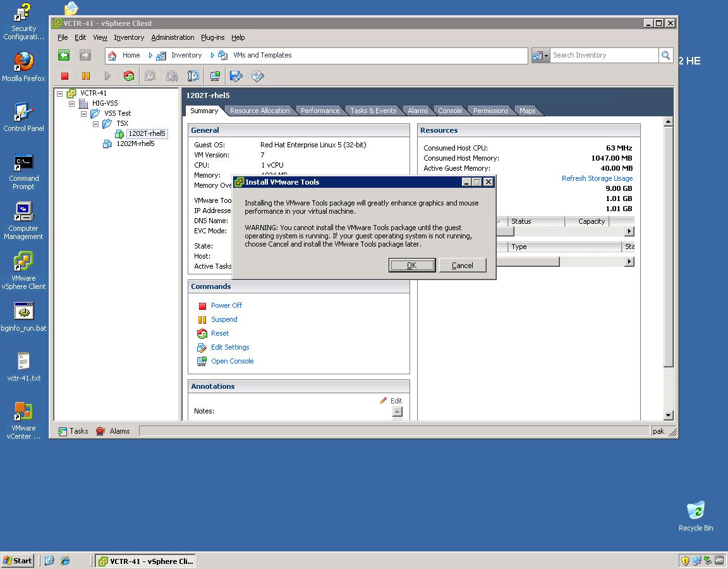Select the VMware vCenter desktop shortcut
The height and width of the screenshot is (569, 728).
23,420
